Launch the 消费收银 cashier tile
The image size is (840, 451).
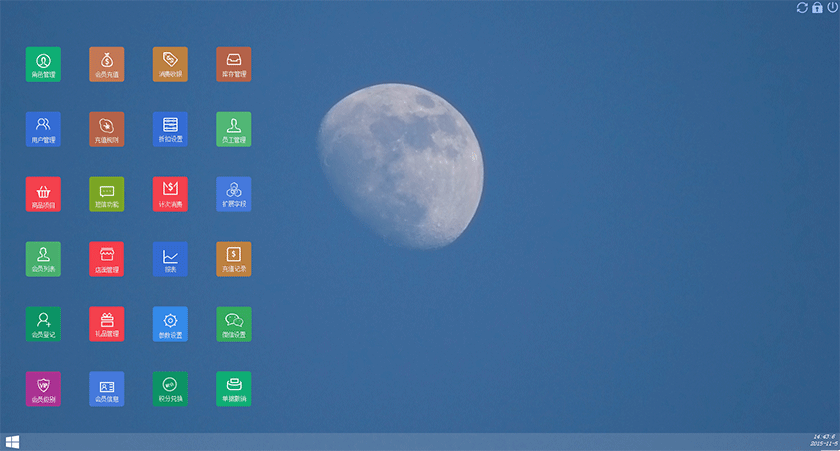(x=170, y=64)
